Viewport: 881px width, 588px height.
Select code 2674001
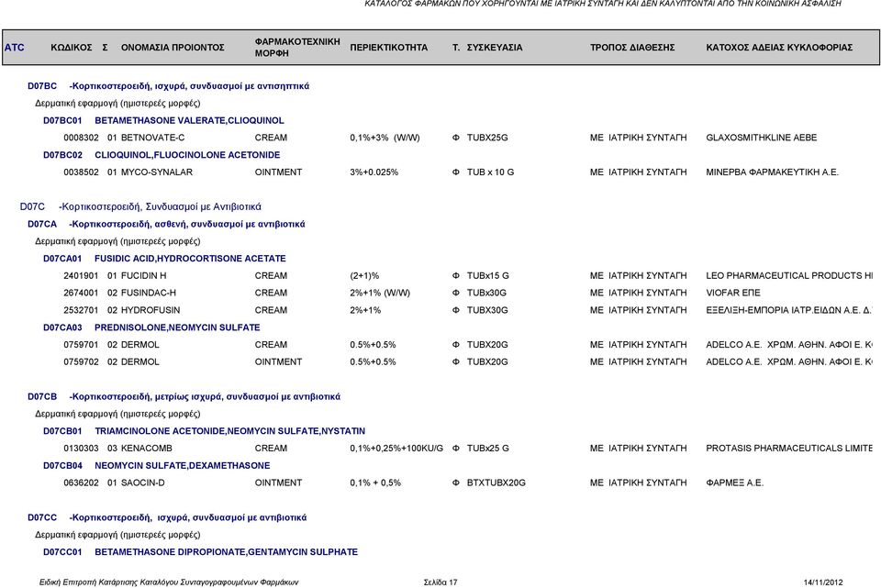pos(81,293)
